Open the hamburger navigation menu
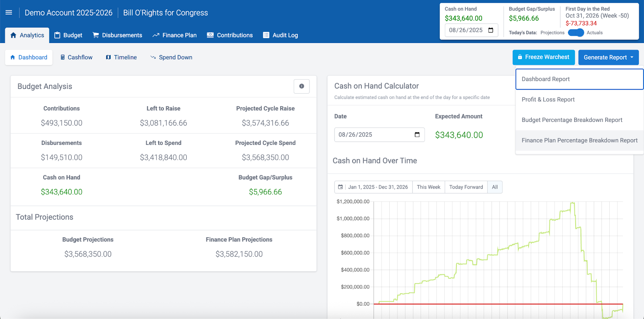This screenshot has width=644, height=319. click(x=9, y=12)
